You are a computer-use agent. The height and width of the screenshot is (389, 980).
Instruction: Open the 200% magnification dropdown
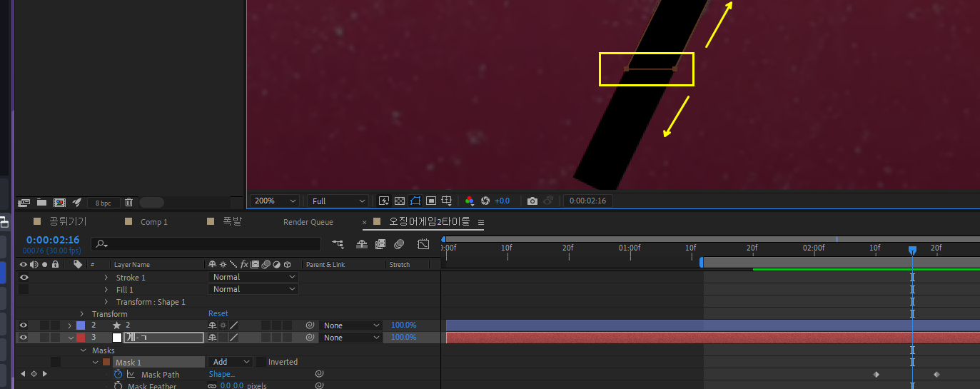275,201
